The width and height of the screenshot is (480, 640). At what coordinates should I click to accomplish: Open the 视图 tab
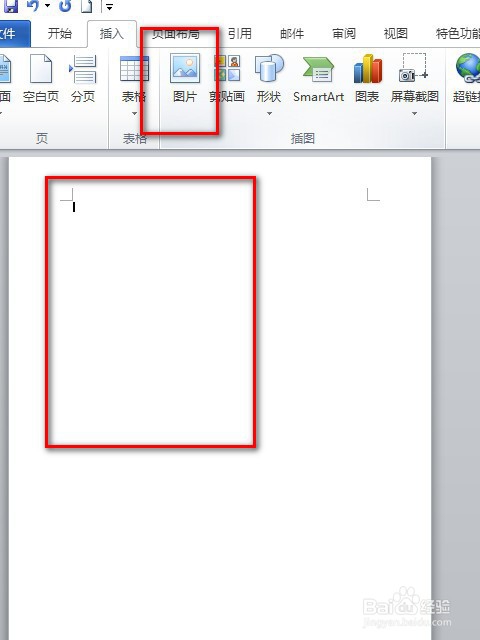pos(396,33)
